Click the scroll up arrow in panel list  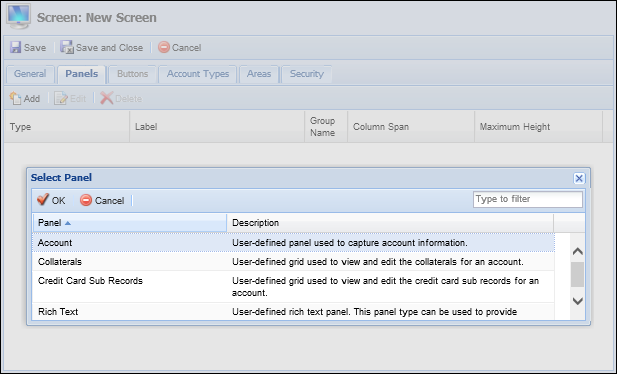tap(578, 251)
